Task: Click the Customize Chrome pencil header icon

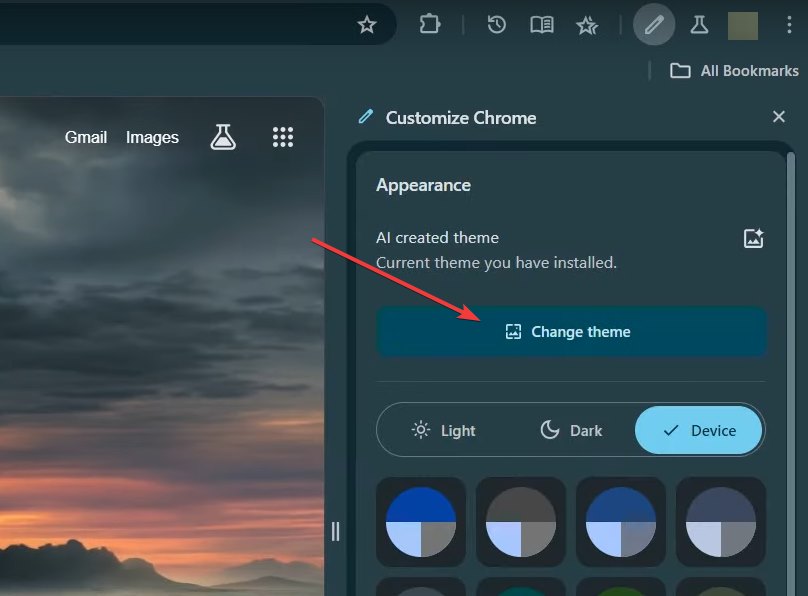Action: pos(365,117)
